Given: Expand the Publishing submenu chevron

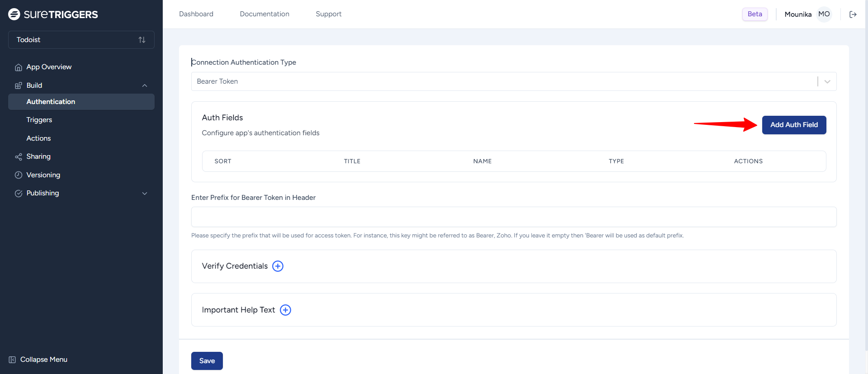Looking at the screenshot, I should [145, 194].
